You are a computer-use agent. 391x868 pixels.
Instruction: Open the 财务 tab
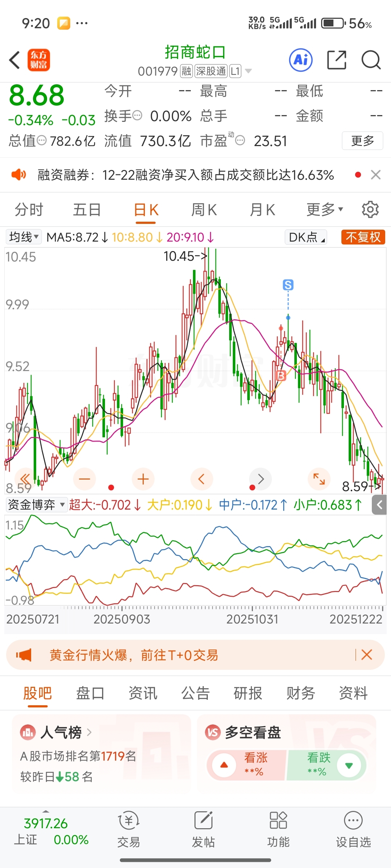[300, 693]
